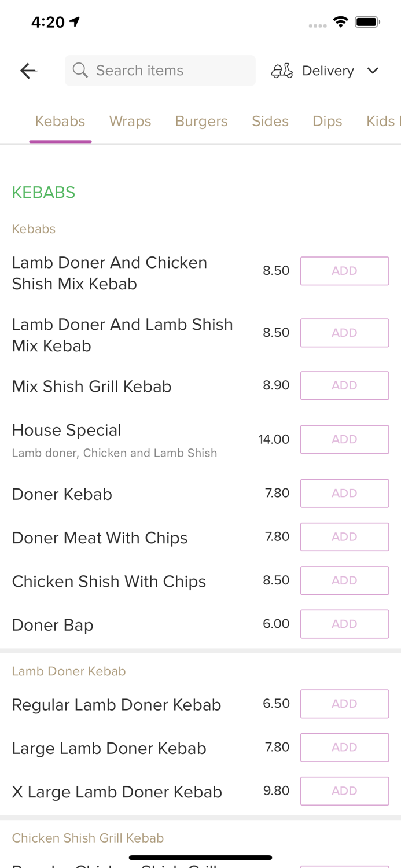Tap the back arrow icon

coord(28,71)
